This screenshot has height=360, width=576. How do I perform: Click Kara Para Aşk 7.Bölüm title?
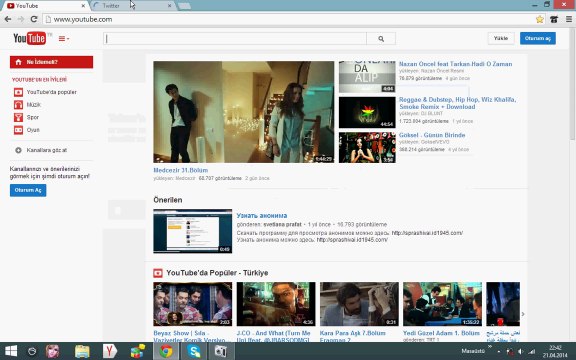[353, 336]
